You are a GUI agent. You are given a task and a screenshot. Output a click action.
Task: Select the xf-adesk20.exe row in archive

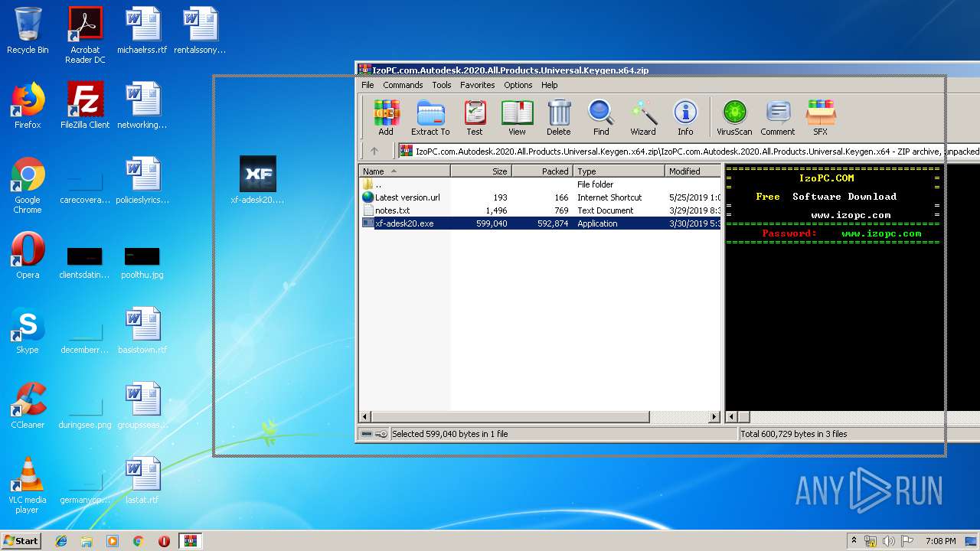point(540,223)
